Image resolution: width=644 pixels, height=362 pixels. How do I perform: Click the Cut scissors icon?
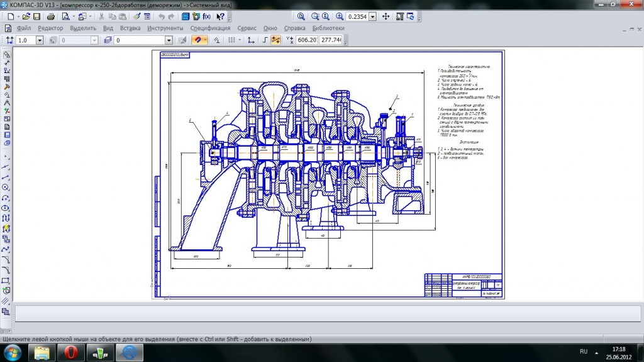101,16
